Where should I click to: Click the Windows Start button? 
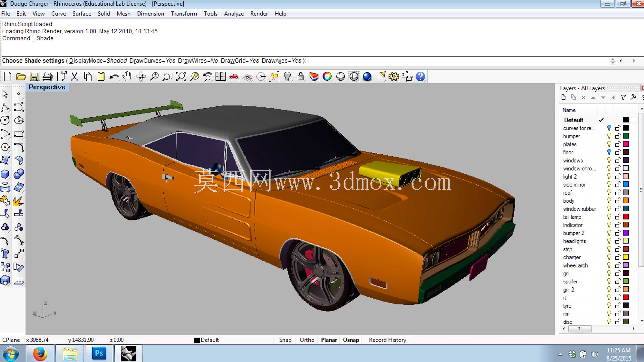[x=10, y=354]
